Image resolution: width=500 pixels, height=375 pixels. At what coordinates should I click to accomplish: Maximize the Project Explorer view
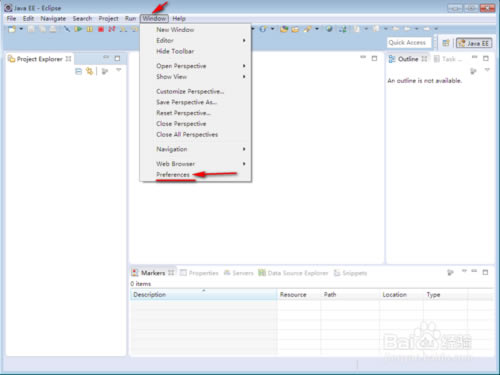pyautogui.click(x=117, y=58)
